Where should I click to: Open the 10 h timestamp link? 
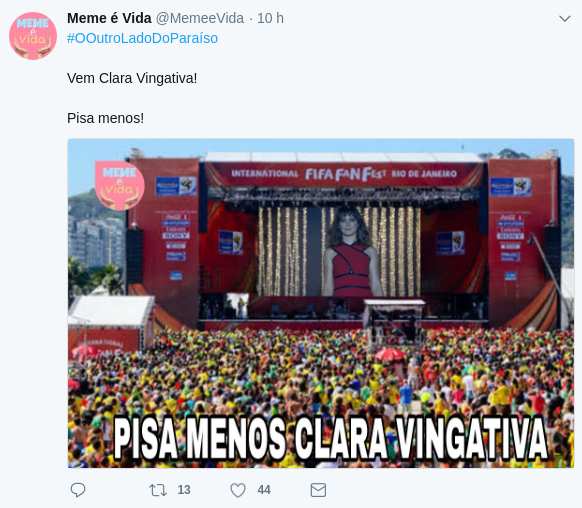270,18
